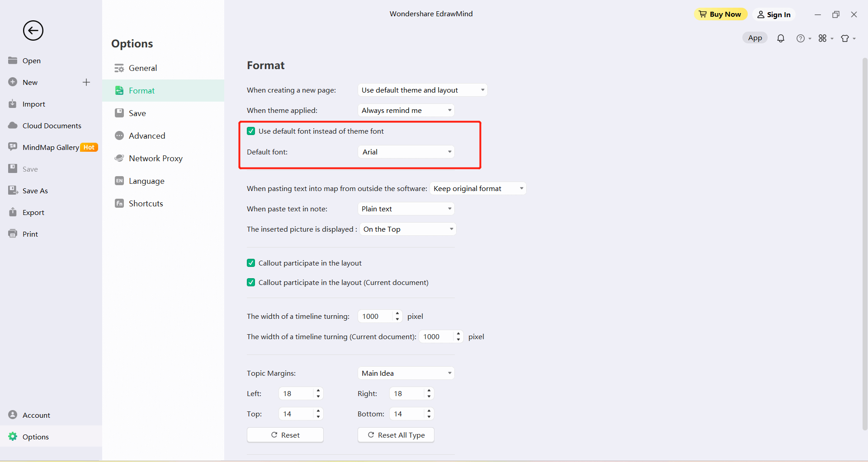Open the help question mark menu
This screenshot has height=462, width=868.
(x=803, y=38)
